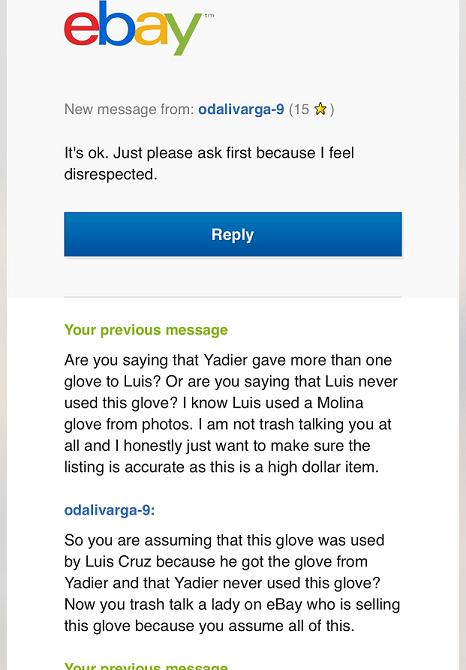Click paragraph starting 'Are you saying that Yadier'

tap(231, 414)
